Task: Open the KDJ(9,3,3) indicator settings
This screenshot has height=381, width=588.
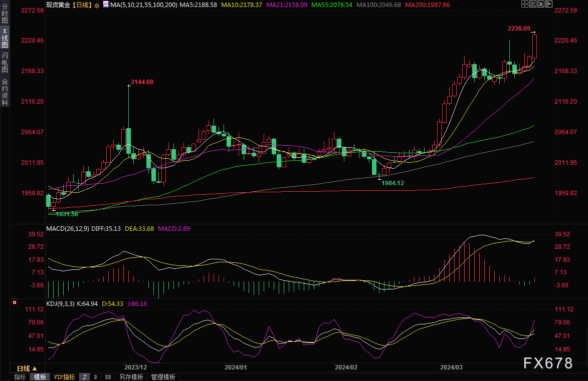Action: (x=61, y=303)
